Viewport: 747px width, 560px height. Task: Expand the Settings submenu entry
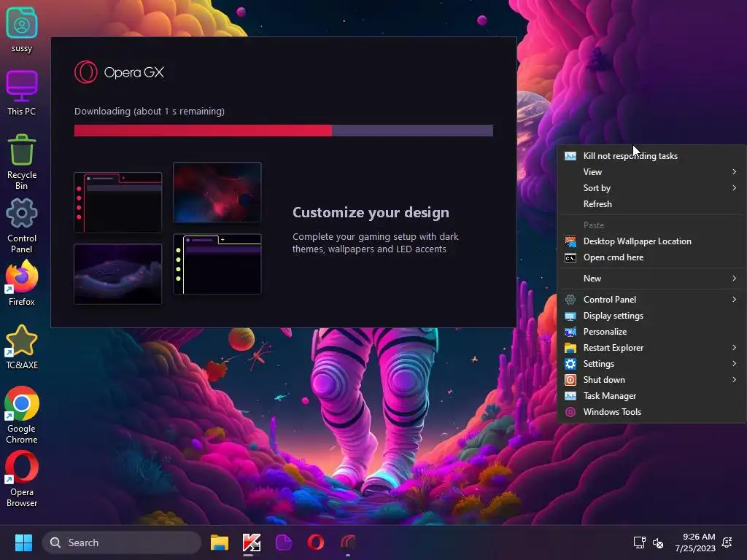651,364
